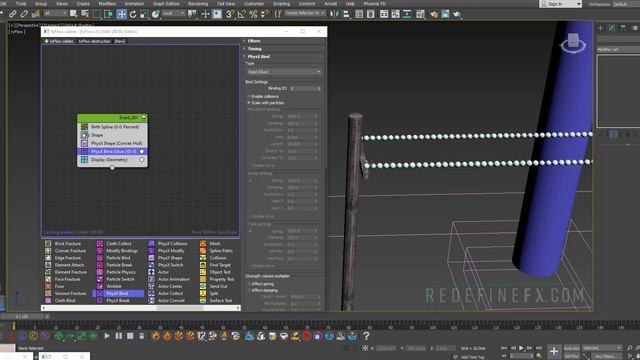
Task: Choose the Particle Bind operator
Action: pos(114,258)
